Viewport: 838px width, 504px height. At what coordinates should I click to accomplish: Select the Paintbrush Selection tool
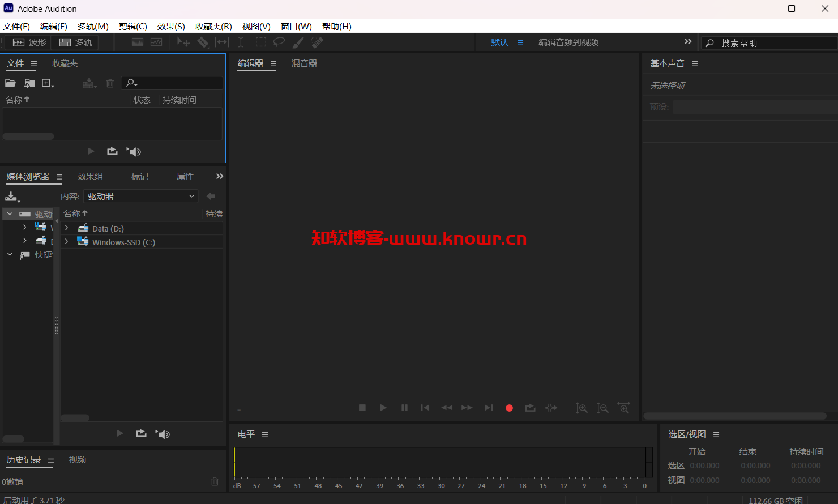coord(298,42)
